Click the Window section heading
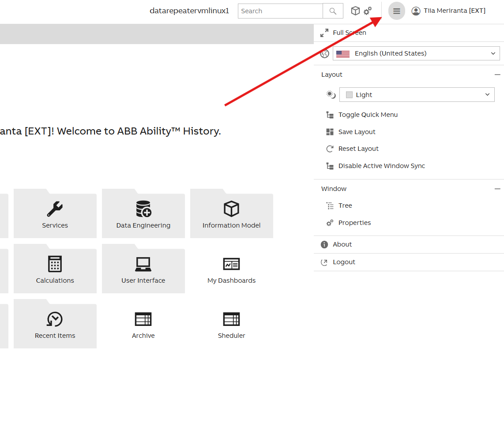 [x=334, y=189]
